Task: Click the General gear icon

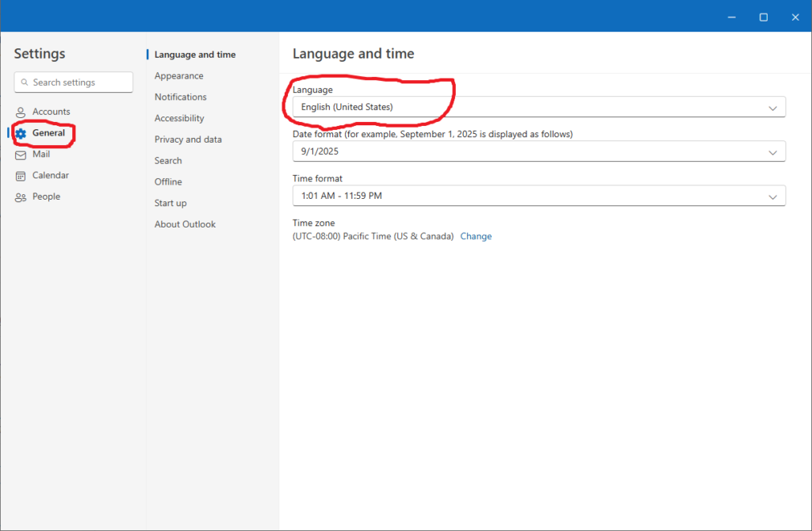Action: [21, 133]
